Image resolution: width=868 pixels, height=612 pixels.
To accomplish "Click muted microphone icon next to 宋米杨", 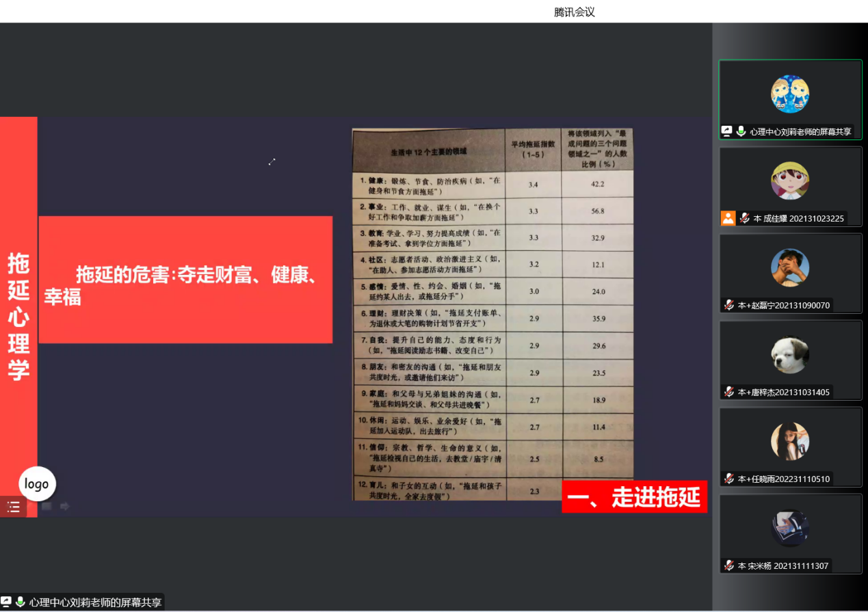I will coord(730,566).
